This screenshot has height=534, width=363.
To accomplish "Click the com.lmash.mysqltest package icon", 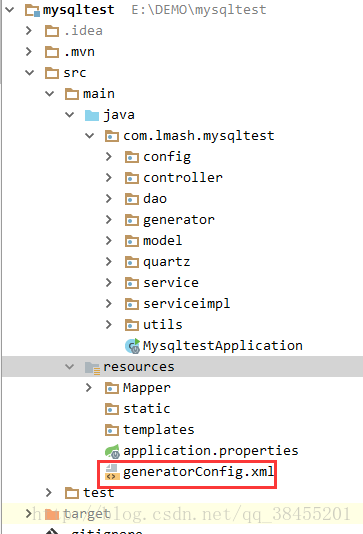I will pyautogui.click(x=112, y=136).
